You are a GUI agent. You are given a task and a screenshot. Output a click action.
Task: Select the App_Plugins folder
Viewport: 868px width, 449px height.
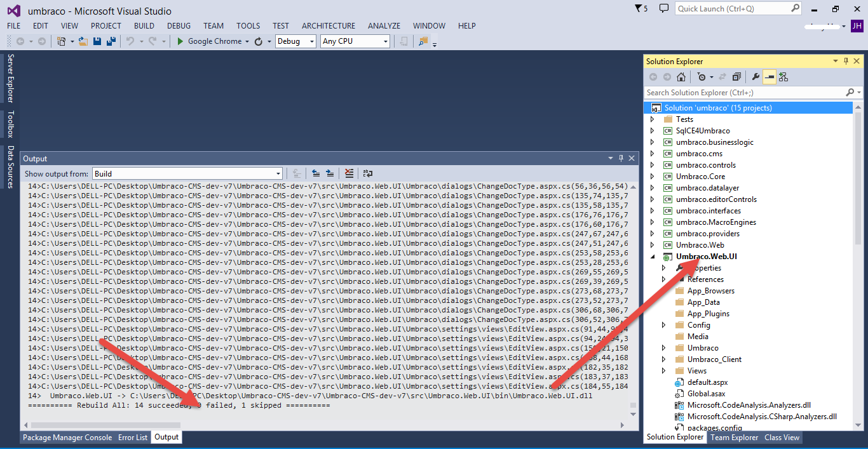pos(708,314)
